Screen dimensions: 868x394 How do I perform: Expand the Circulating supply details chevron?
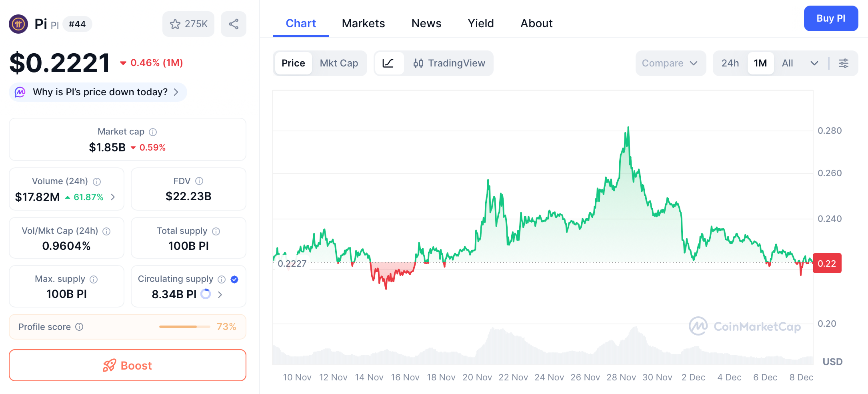[x=219, y=294]
